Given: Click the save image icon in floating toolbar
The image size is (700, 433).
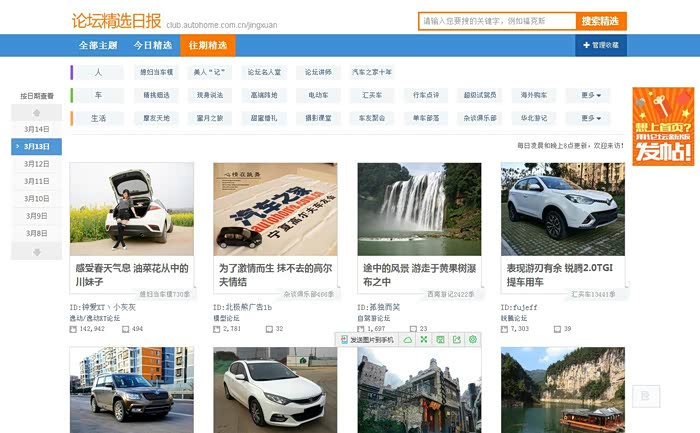Looking at the screenshot, I should [441, 340].
